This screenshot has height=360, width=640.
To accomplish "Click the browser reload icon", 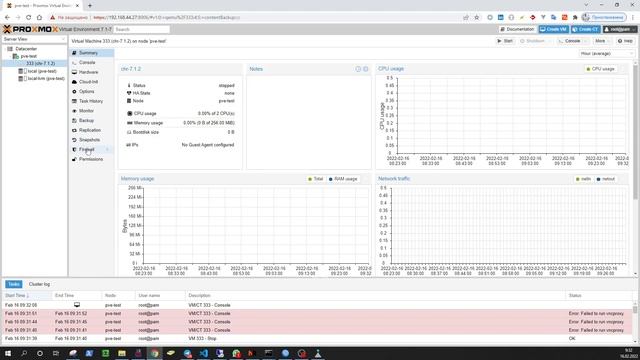I will (28, 18).
